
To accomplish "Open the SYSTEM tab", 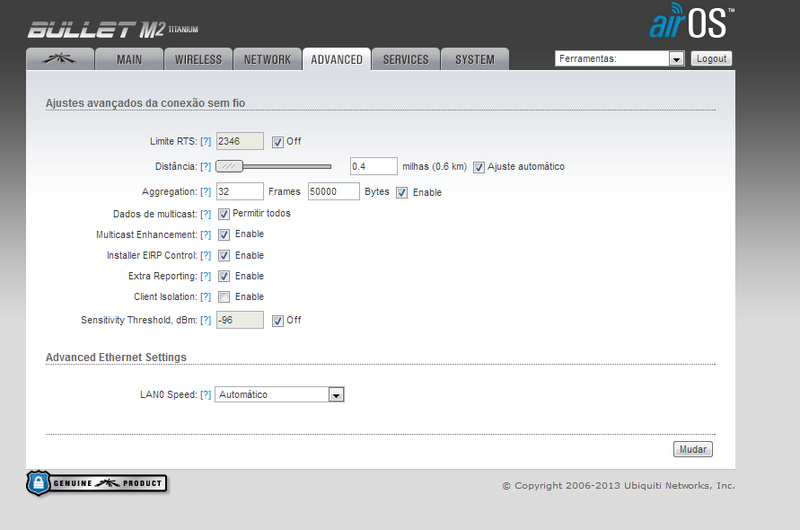I will point(475,59).
